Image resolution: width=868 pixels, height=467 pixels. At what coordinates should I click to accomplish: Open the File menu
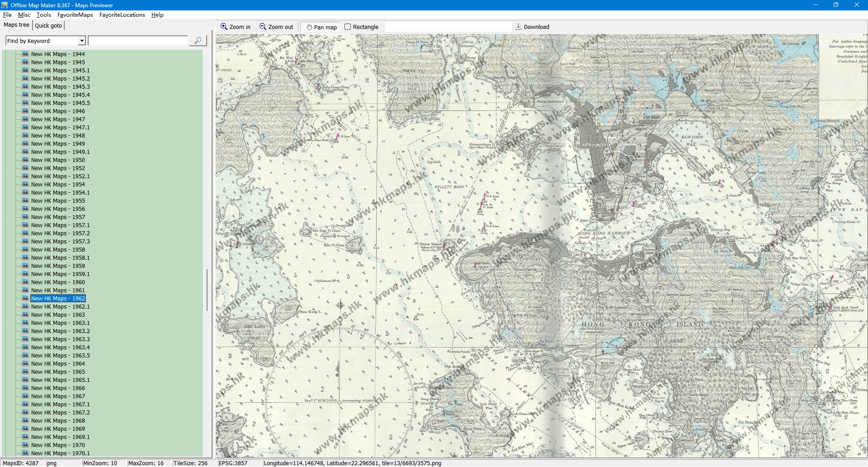[7, 15]
